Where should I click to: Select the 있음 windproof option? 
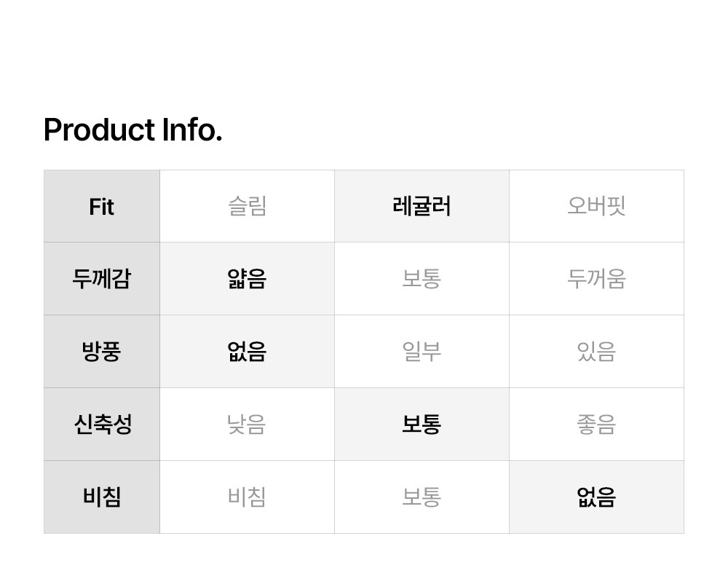click(596, 352)
